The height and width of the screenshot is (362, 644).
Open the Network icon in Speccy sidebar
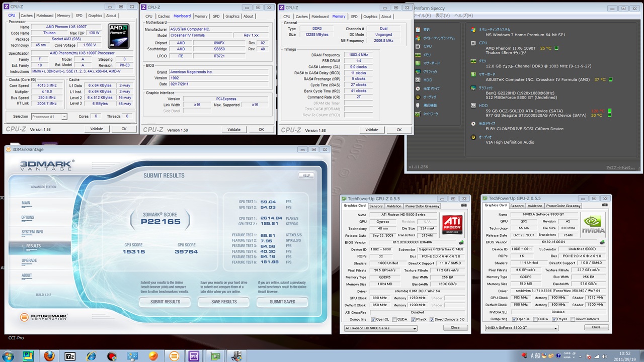pos(418,114)
